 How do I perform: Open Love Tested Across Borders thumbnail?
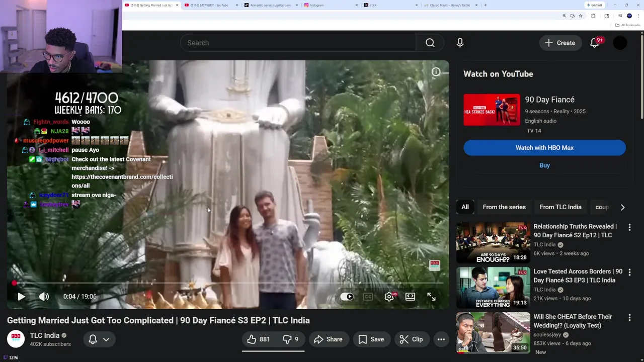pyautogui.click(x=493, y=288)
